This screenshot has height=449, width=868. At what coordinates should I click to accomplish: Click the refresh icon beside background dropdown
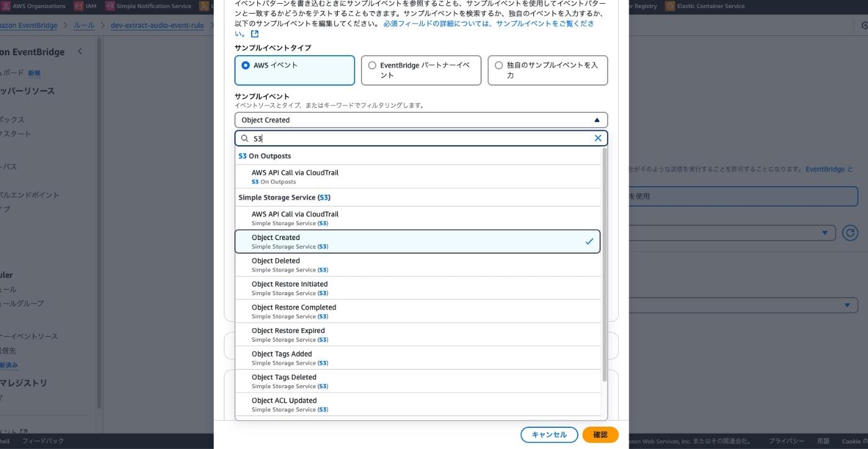tap(851, 233)
